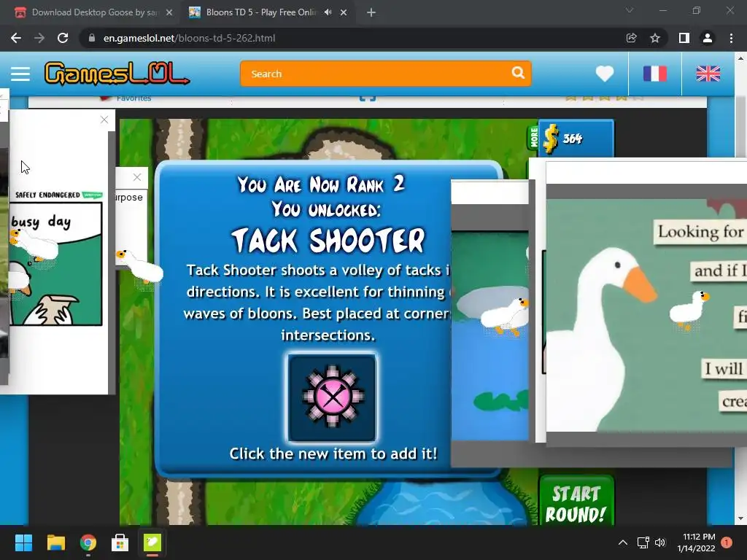Click the goose pond drawing window
747x560 pixels.
tap(490, 335)
